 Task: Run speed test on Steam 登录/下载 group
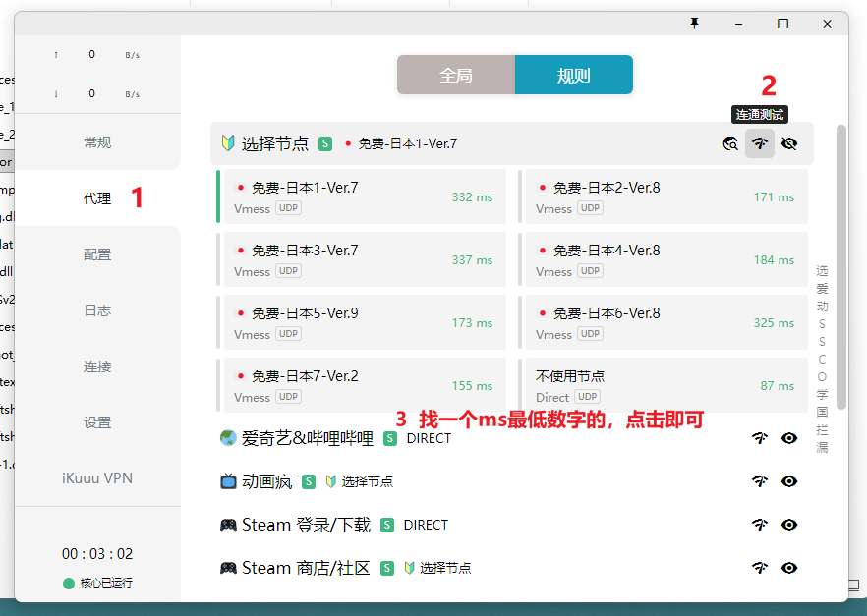pyautogui.click(x=759, y=525)
